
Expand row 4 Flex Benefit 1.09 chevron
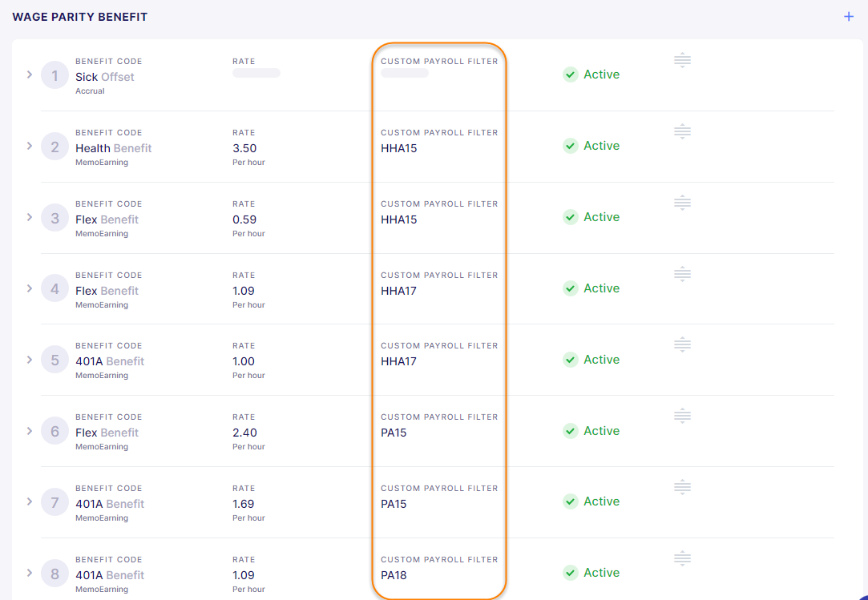(30, 288)
